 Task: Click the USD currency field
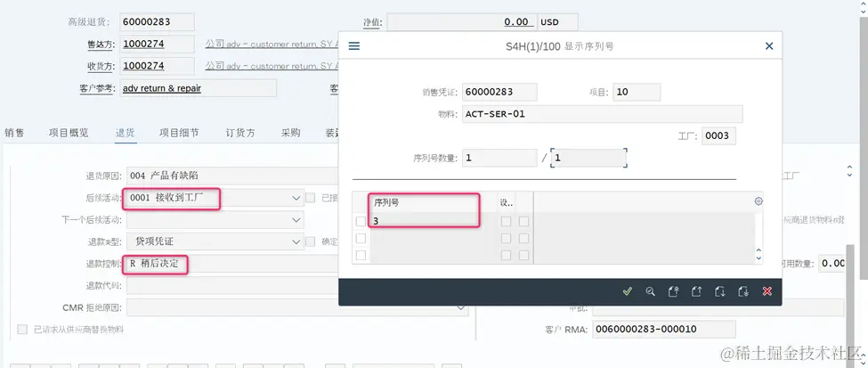[557, 22]
